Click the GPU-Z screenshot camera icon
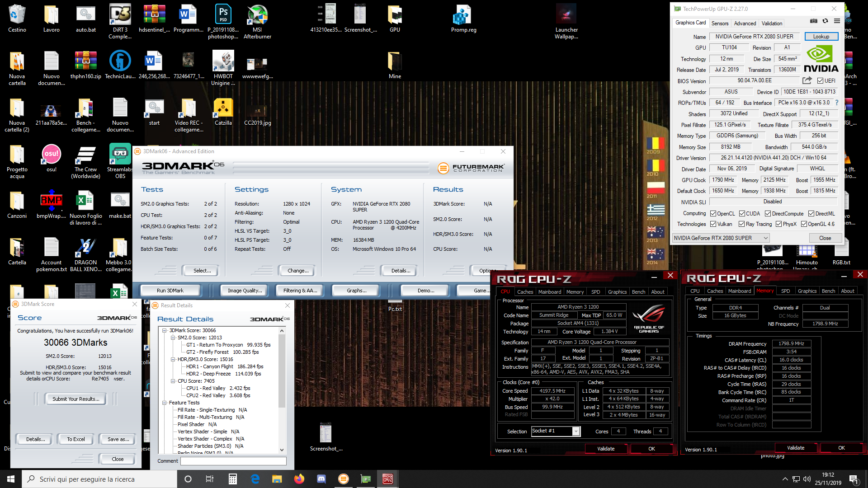The height and width of the screenshot is (488, 868). point(813,21)
